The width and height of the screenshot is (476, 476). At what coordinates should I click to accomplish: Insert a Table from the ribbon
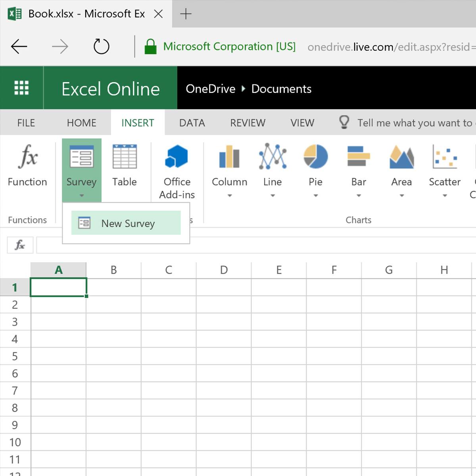click(x=125, y=157)
